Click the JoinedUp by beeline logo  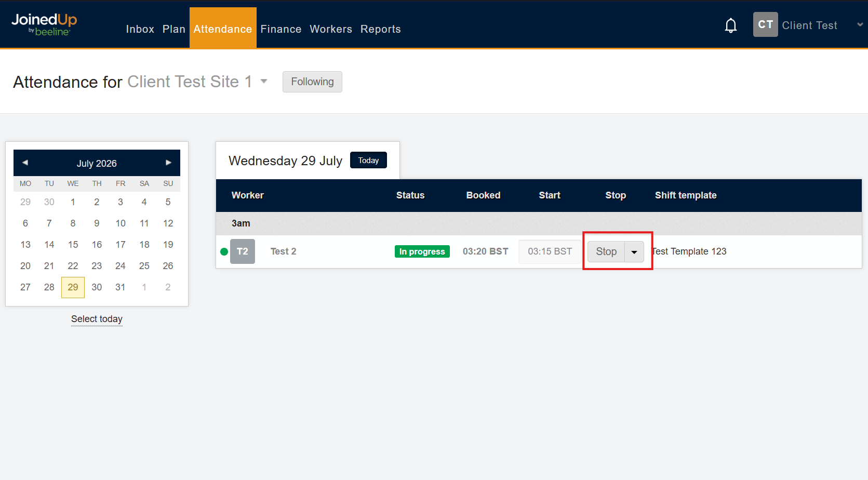point(44,24)
